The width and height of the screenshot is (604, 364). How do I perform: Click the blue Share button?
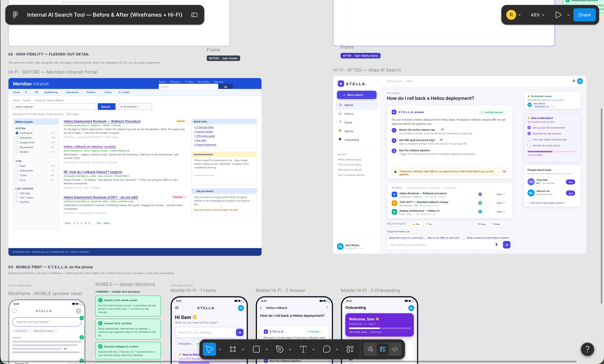tap(584, 15)
